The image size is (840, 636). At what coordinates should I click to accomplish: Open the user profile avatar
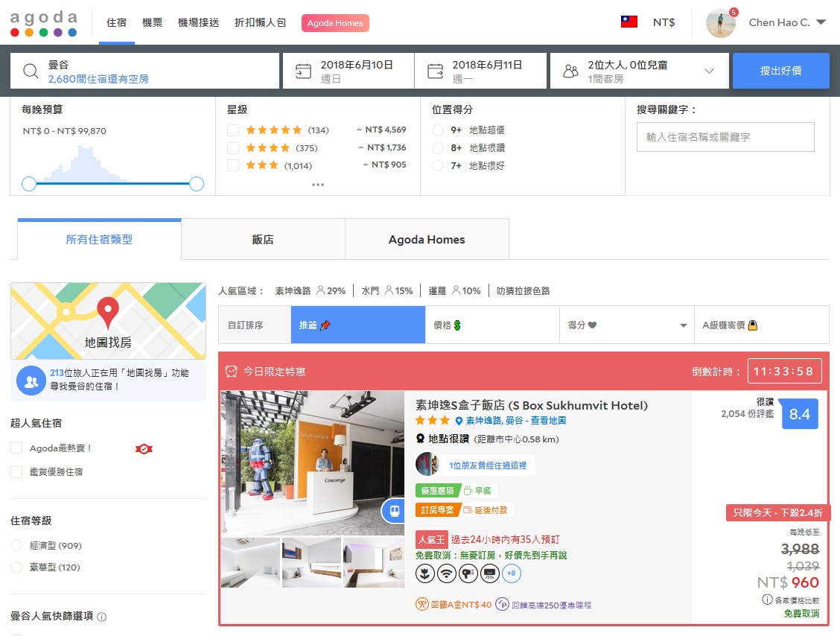coord(721,23)
